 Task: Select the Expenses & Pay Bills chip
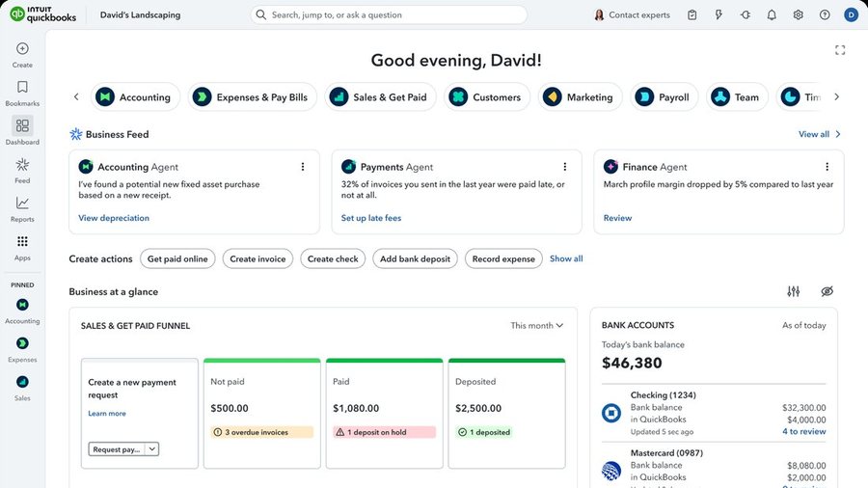(x=252, y=96)
